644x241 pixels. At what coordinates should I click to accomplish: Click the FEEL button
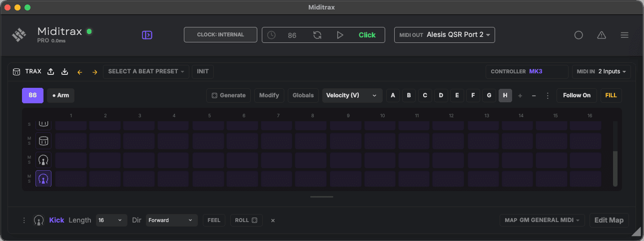(x=214, y=220)
